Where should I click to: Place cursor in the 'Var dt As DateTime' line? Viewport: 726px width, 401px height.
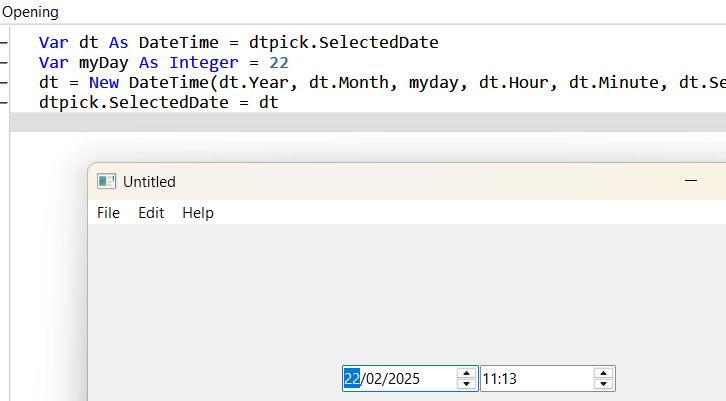238,43
